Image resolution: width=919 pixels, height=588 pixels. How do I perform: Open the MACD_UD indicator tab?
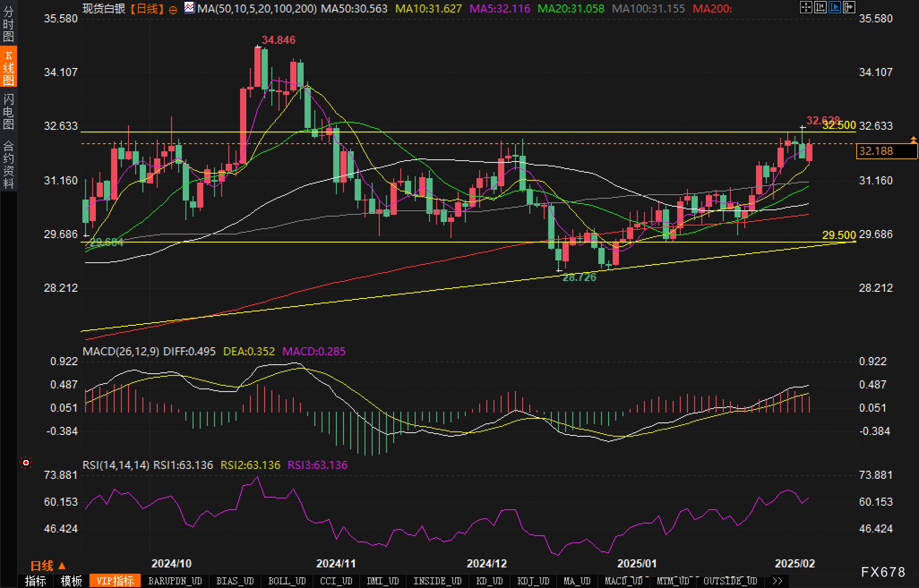point(625,581)
